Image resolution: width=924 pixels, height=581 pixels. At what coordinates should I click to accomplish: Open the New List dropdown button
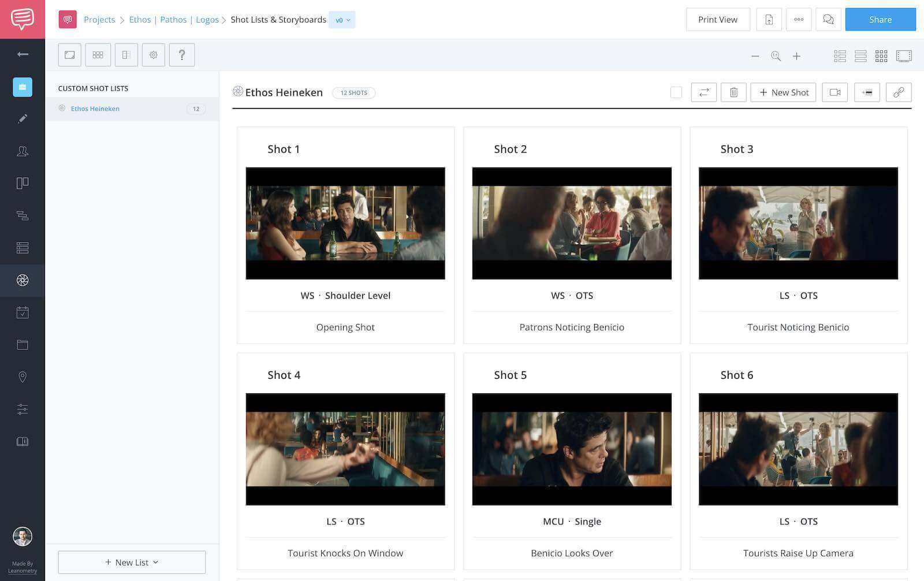132,562
